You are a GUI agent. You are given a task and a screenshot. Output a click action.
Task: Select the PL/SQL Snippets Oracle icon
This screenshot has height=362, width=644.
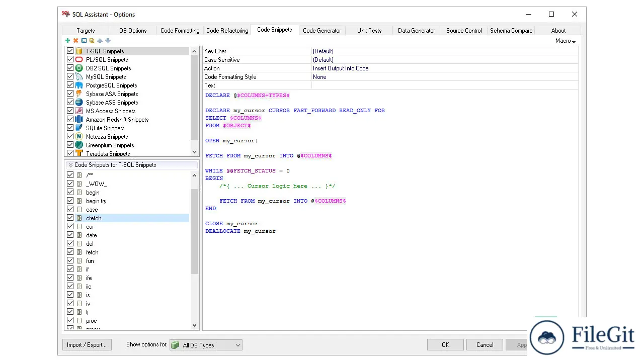click(x=79, y=60)
